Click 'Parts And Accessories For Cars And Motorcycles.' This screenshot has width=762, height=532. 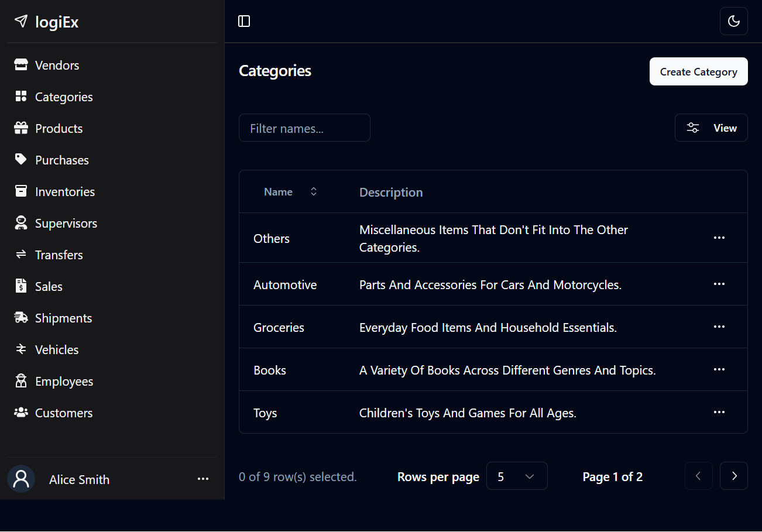(x=490, y=284)
